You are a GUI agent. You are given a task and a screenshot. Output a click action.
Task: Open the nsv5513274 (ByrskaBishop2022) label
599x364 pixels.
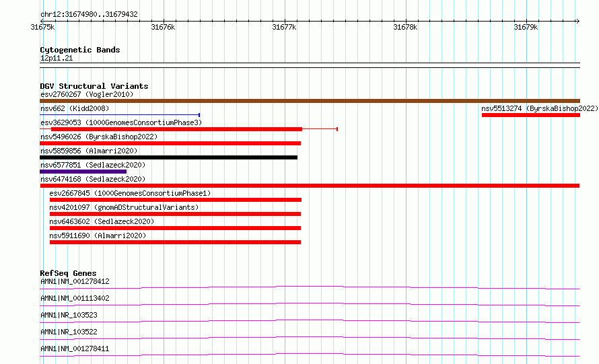539,108
